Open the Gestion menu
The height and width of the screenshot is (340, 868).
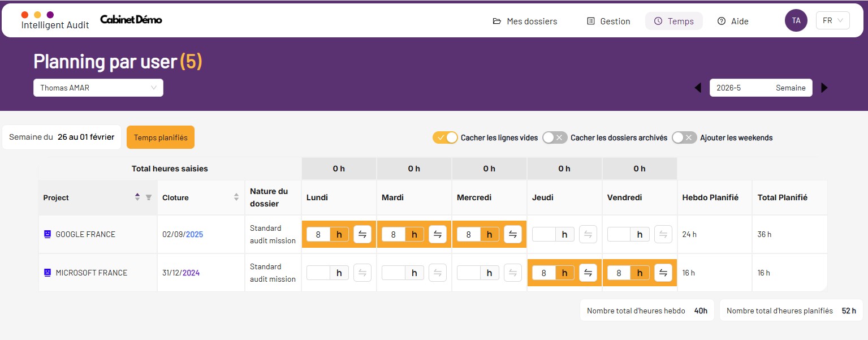(608, 21)
